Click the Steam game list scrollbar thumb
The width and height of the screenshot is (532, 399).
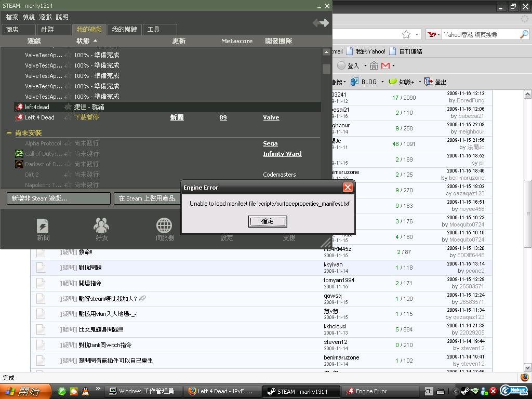pos(326,69)
